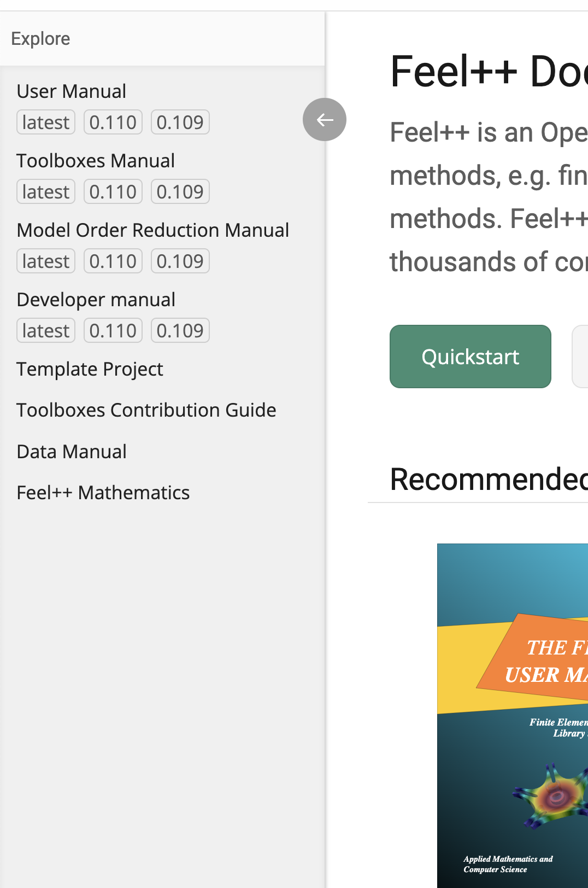Open the Toolboxes Manual link
Screen dimensions: 588x888
96,161
